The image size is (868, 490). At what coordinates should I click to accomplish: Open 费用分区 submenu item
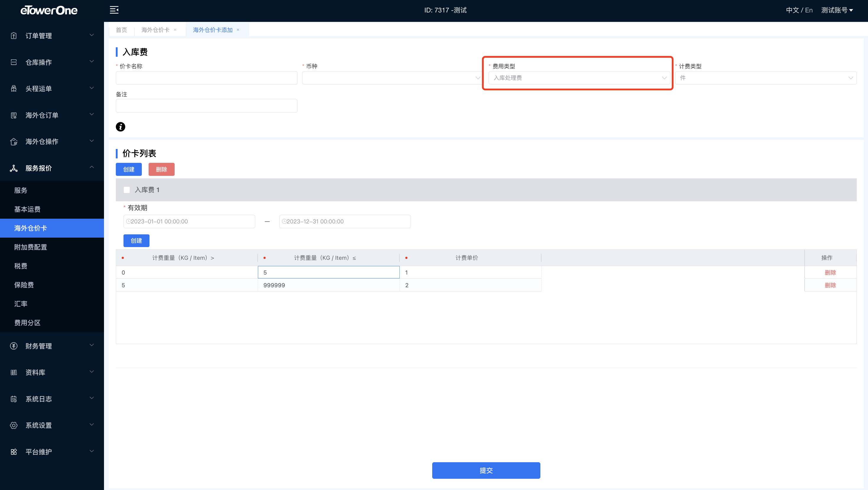[x=52, y=322]
